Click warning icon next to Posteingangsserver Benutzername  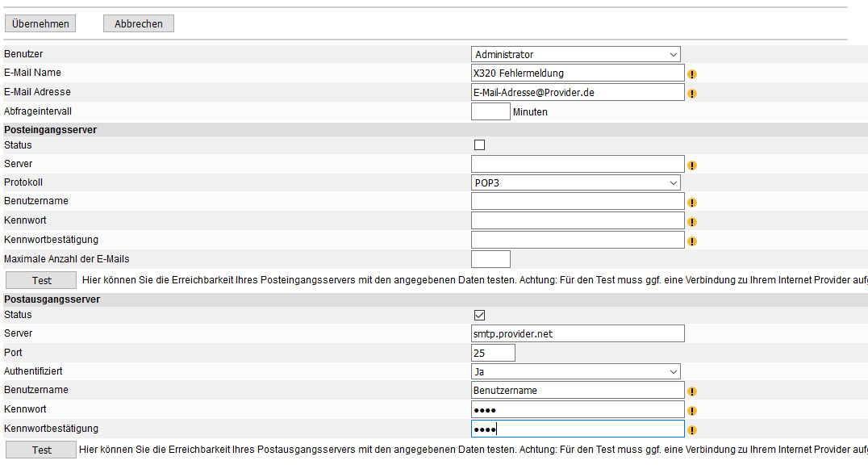(691, 203)
